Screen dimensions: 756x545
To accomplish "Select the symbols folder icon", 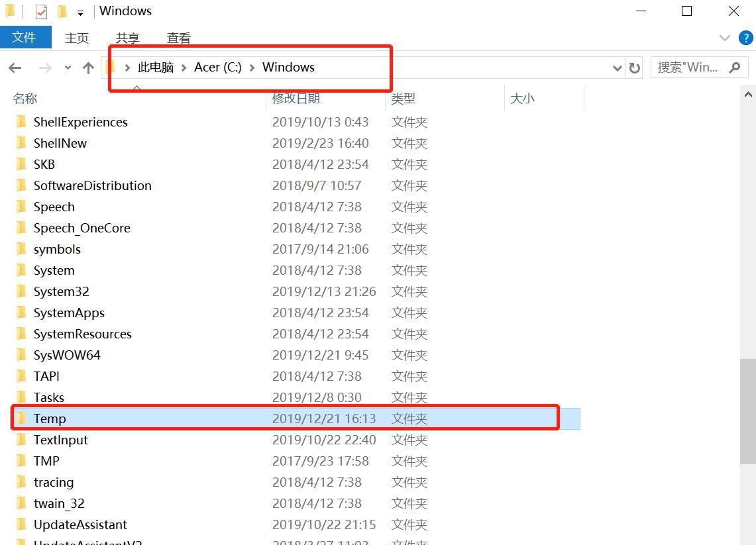I will pos(21,248).
